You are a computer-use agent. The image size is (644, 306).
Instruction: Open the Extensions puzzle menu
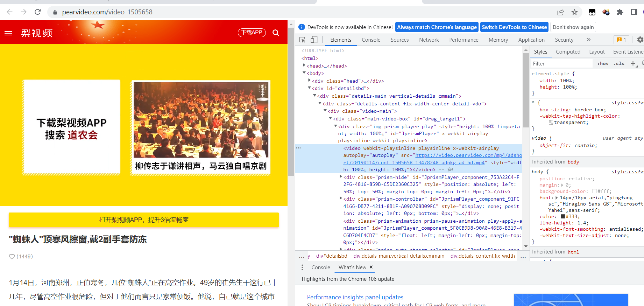[x=620, y=12]
